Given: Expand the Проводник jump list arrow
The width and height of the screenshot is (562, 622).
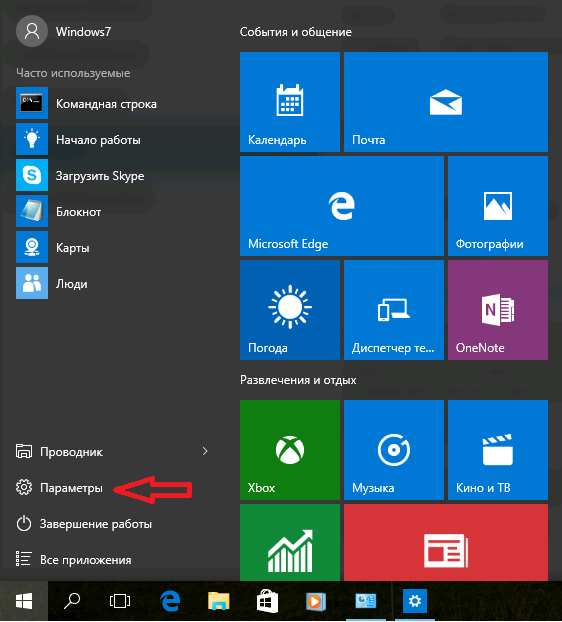Looking at the screenshot, I should click(205, 451).
